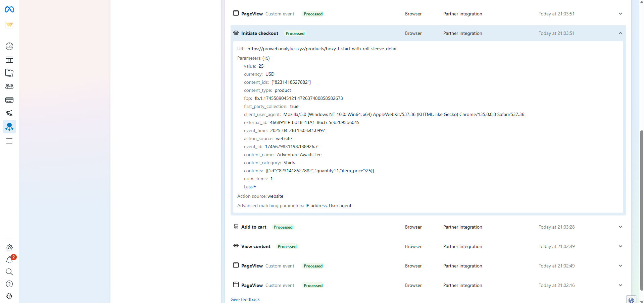Open the help question mark icon
Screen dimensions: 644x303
pos(9,284)
